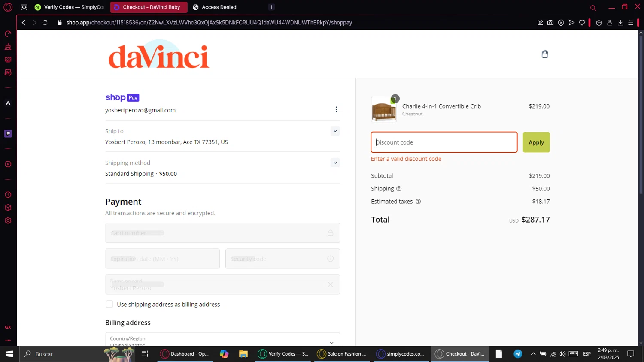Viewport: 644px width, 362px height.
Task: Open the sidebar settings gear icon
Action: [8, 220]
